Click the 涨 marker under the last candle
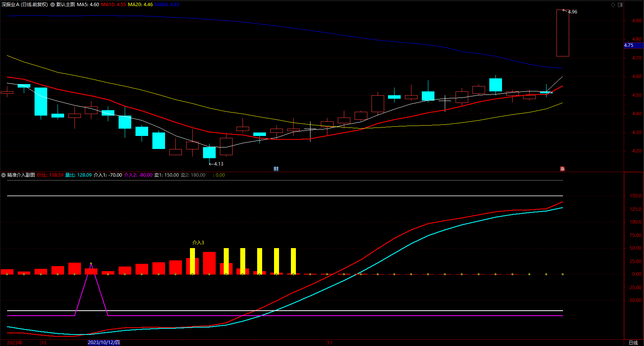This screenshot has width=644, height=346. pyautogui.click(x=562, y=169)
